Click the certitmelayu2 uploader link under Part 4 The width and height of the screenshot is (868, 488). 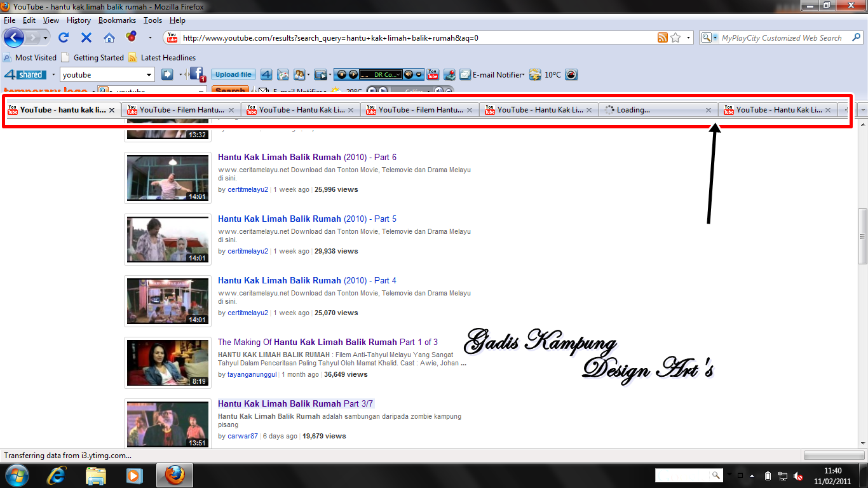(248, 313)
